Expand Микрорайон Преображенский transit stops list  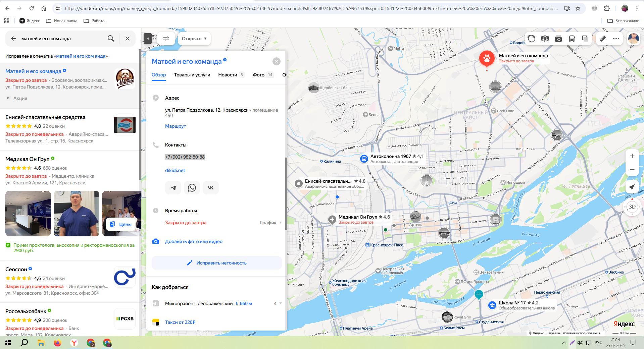click(280, 303)
